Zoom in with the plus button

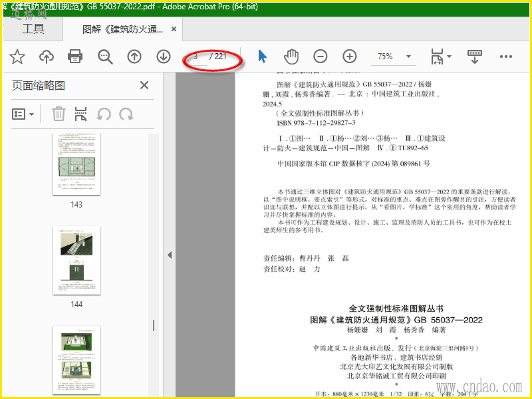pyautogui.click(x=350, y=57)
